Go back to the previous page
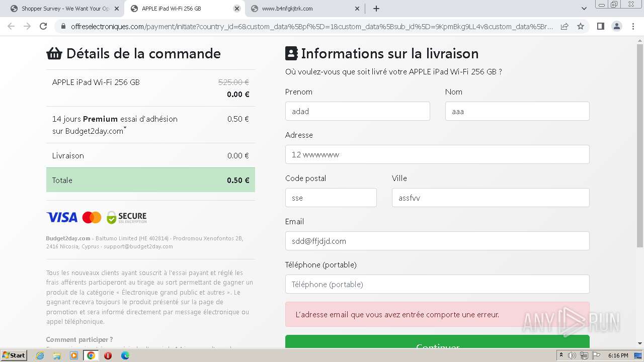This screenshot has height=362, width=644. 11,26
